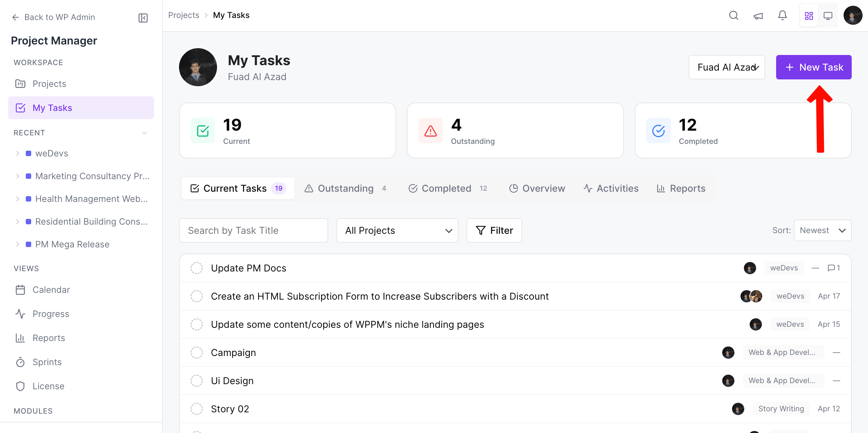The width and height of the screenshot is (868, 433).
Task: Click the Filter button
Action: click(x=494, y=230)
